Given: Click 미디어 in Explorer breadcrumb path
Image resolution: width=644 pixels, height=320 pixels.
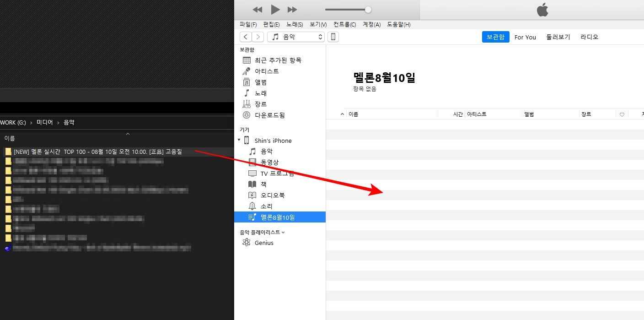Looking at the screenshot, I should [45, 122].
